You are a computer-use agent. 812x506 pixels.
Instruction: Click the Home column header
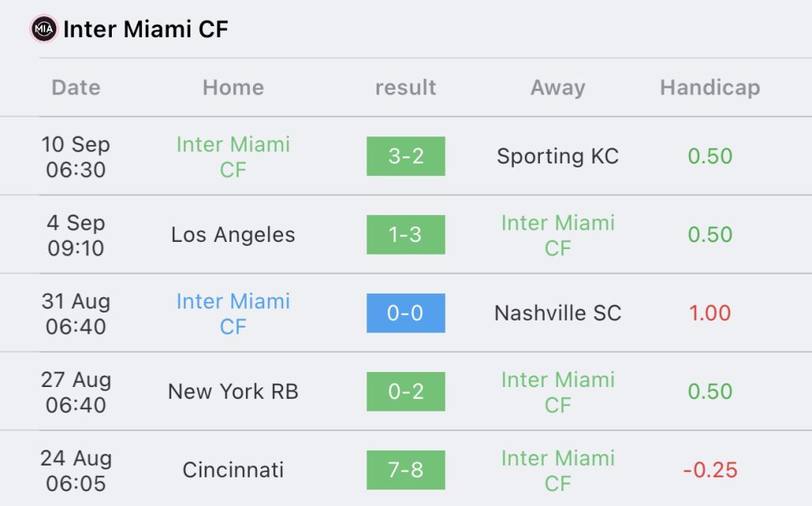click(233, 87)
